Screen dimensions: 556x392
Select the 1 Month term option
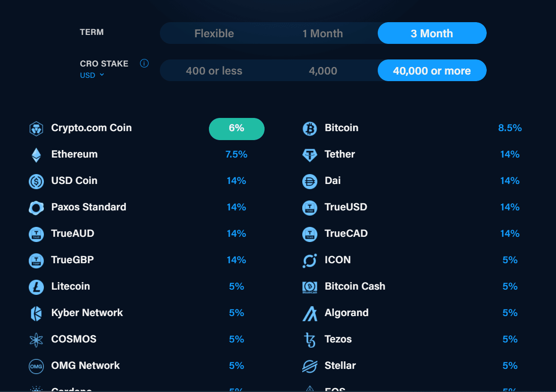(x=323, y=33)
